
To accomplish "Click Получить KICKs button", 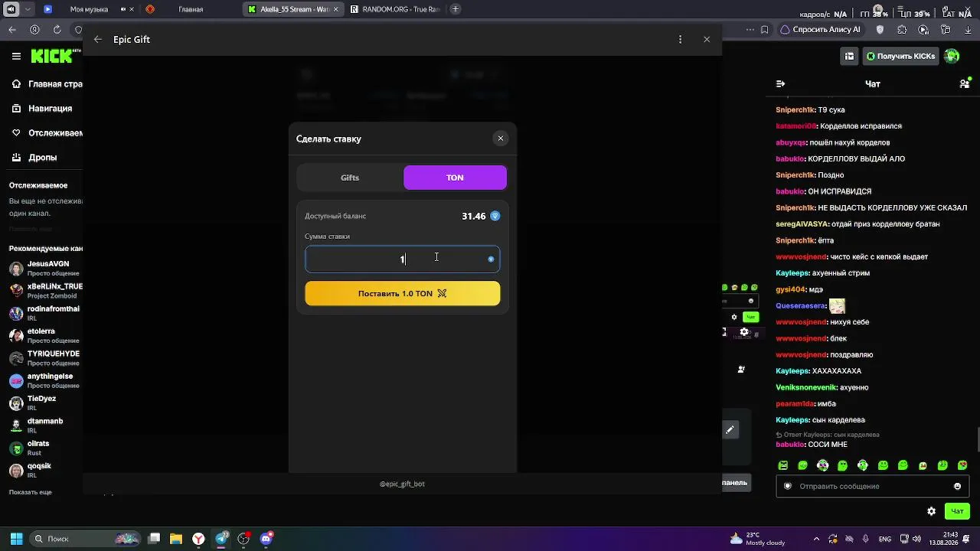I will [900, 56].
